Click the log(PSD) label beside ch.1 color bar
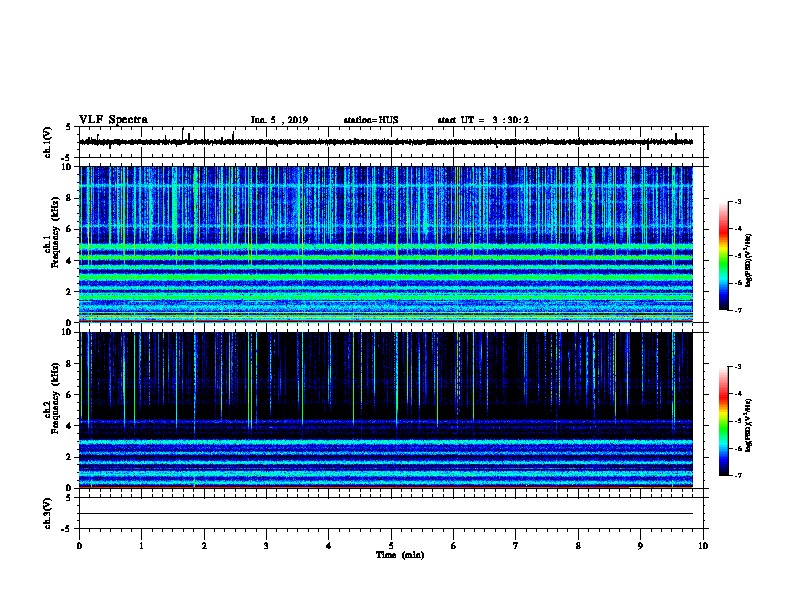This screenshot has height=612, width=792. click(x=749, y=260)
